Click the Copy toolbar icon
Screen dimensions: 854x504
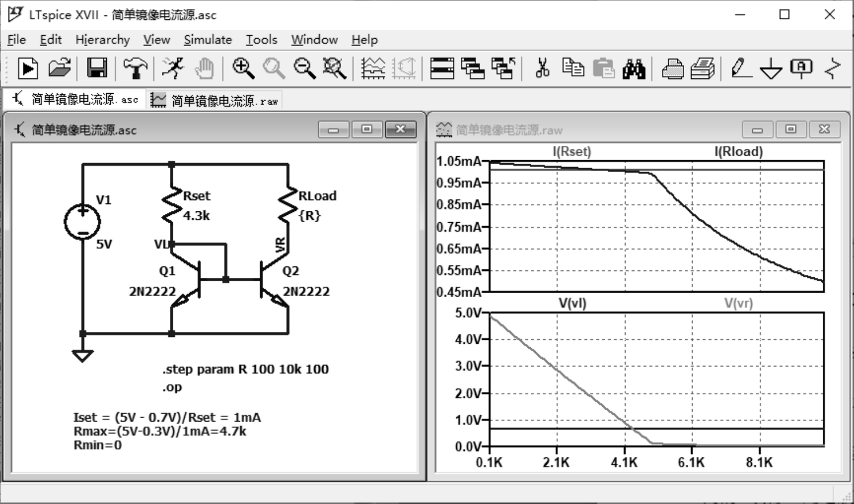[x=573, y=69]
